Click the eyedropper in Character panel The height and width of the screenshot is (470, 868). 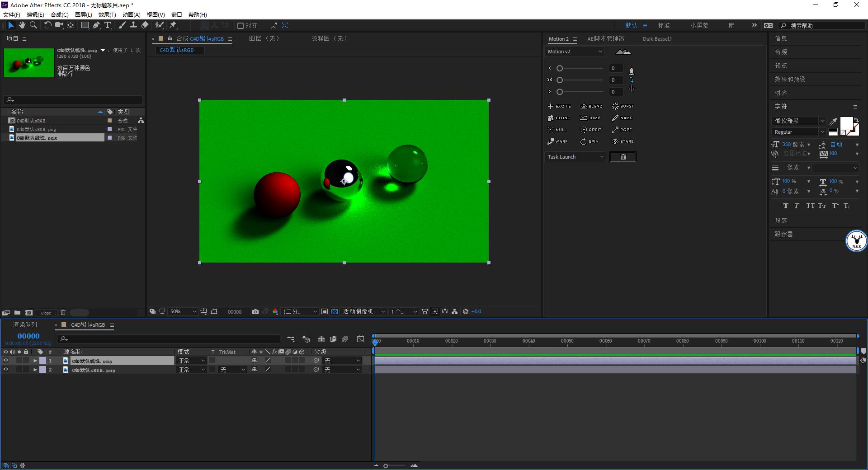tap(833, 121)
